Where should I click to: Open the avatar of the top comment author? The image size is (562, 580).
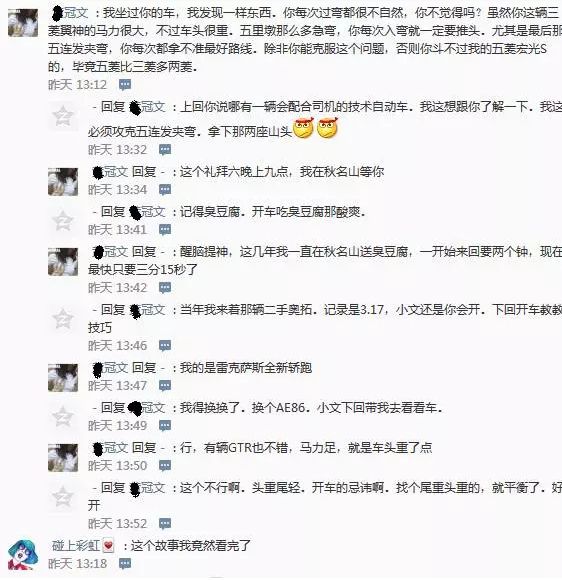23,23
